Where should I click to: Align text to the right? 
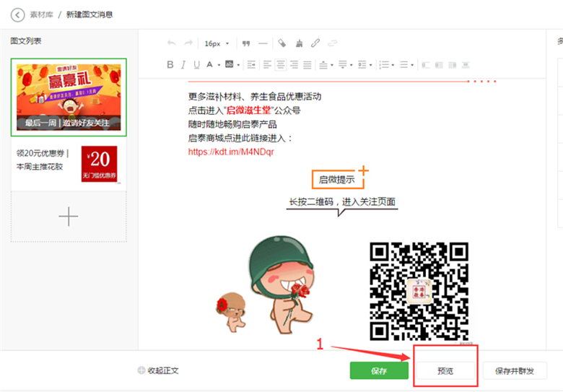pos(294,65)
